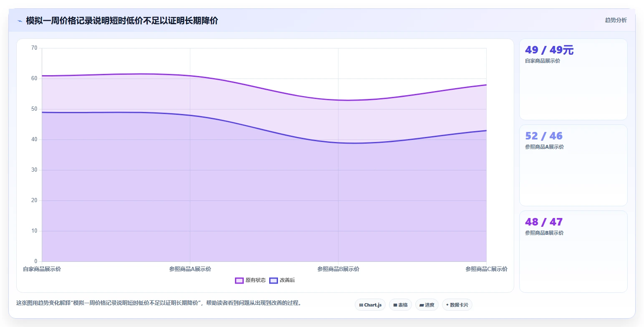The image size is (644, 327).
Task: Click the 进度 tag icon
Action: 422,305
